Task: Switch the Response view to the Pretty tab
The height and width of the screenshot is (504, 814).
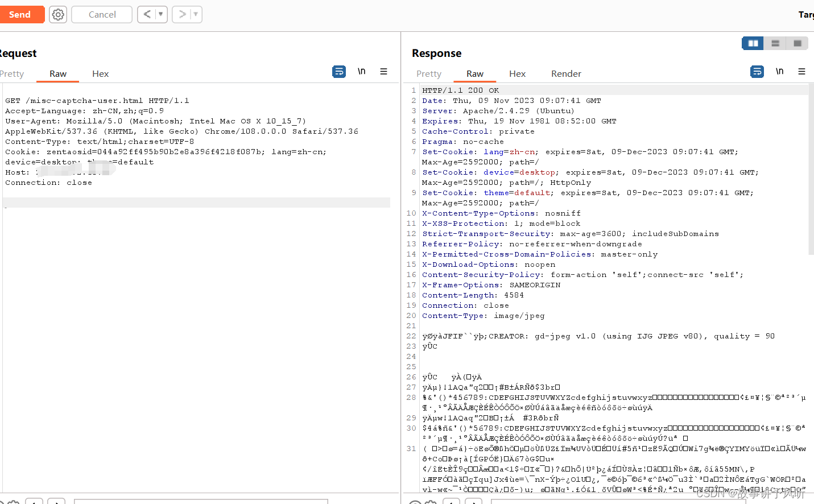Action: click(429, 74)
